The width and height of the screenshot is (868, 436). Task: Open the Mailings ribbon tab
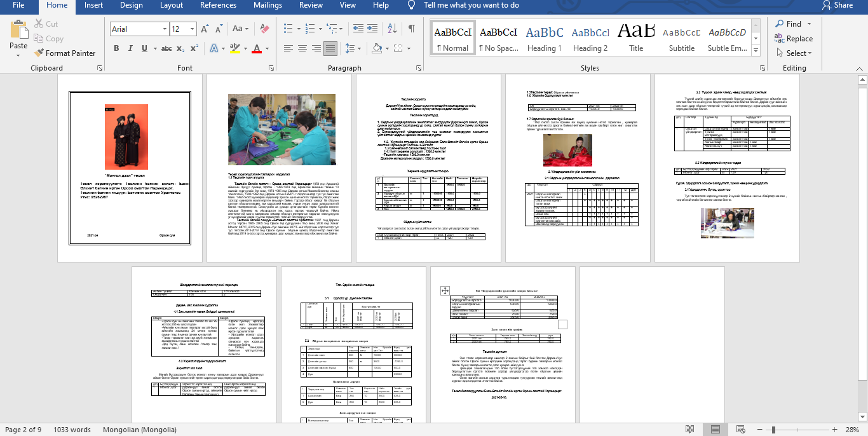click(x=268, y=5)
